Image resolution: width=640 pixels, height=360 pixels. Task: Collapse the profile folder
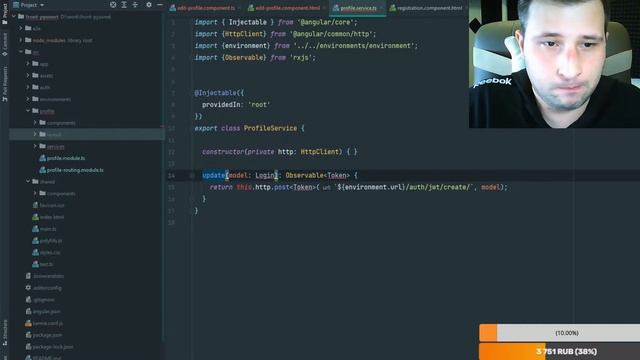point(28,111)
